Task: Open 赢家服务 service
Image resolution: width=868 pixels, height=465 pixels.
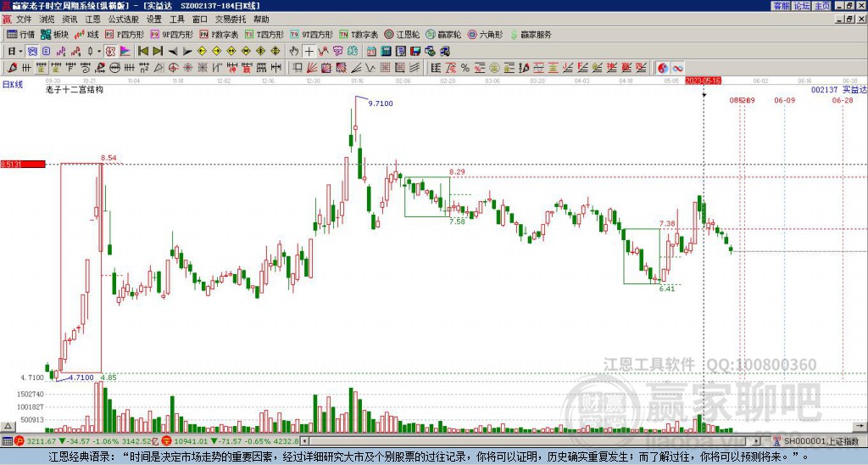Action: [x=531, y=34]
